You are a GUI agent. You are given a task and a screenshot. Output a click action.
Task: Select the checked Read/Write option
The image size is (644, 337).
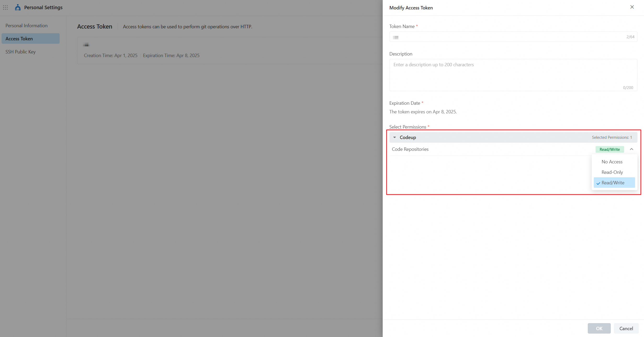click(x=613, y=183)
